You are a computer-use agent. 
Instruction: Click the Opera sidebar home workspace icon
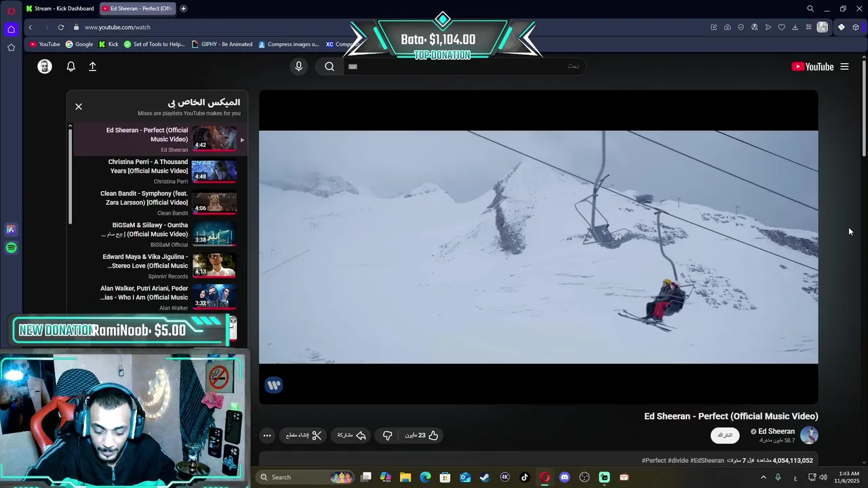point(11,29)
